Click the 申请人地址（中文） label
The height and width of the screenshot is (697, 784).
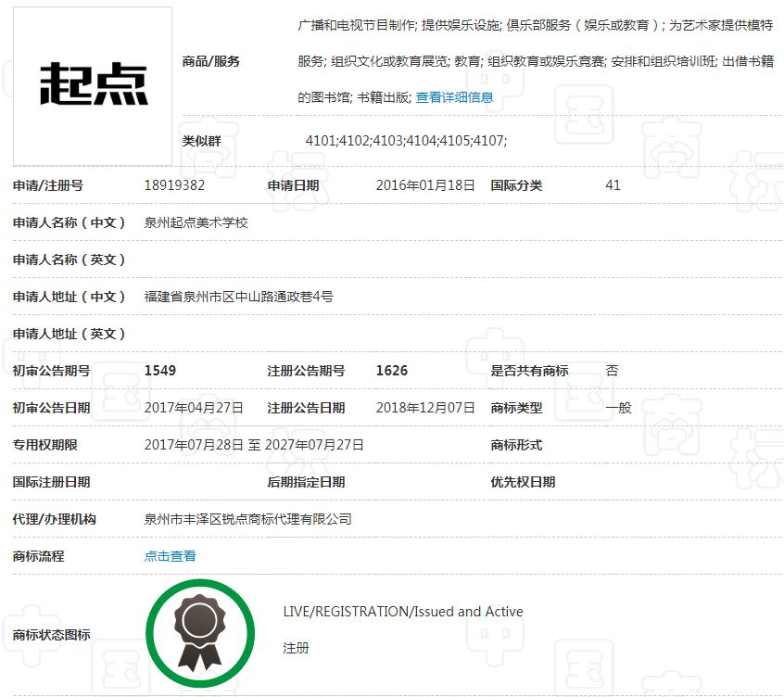70,297
